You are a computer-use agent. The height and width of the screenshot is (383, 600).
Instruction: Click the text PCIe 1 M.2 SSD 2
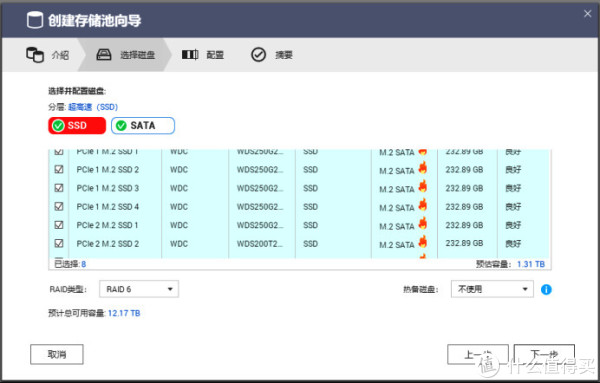click(x=108, y=169)
